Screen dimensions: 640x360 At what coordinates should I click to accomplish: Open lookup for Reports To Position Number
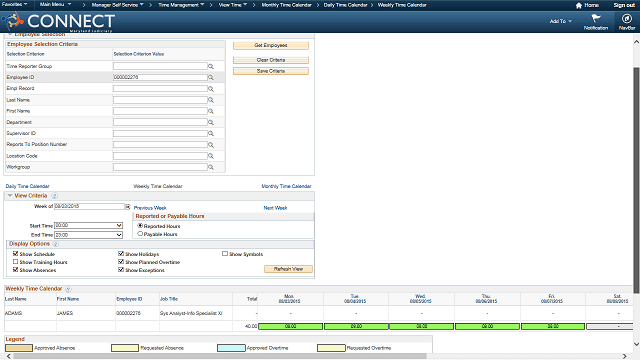coord(211,144)
